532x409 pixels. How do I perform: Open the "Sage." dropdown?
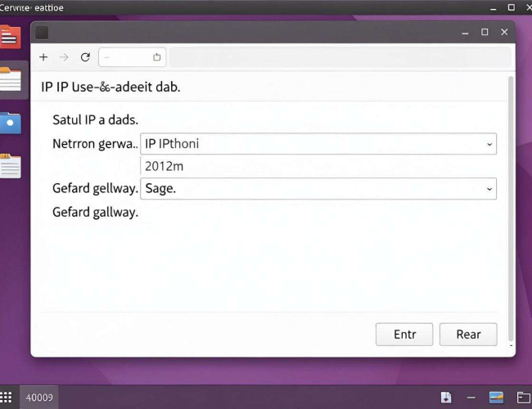[x=318, y=189]
